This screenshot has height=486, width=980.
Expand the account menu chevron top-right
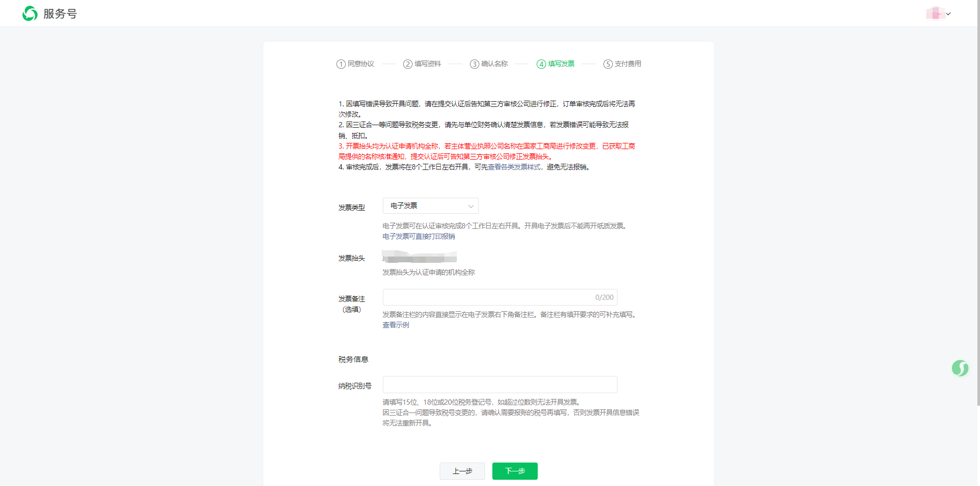tap(948, 14)
